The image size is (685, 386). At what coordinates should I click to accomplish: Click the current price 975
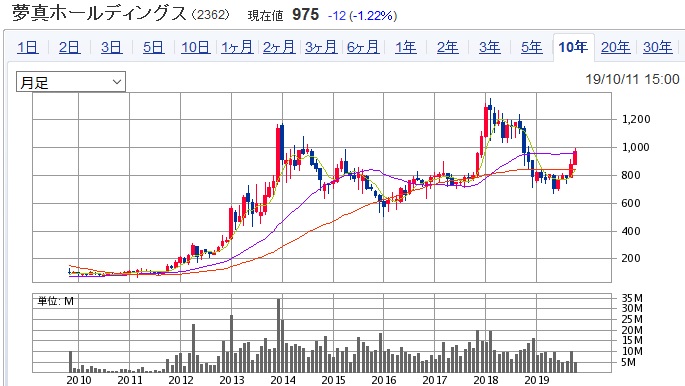pos(305,14)
